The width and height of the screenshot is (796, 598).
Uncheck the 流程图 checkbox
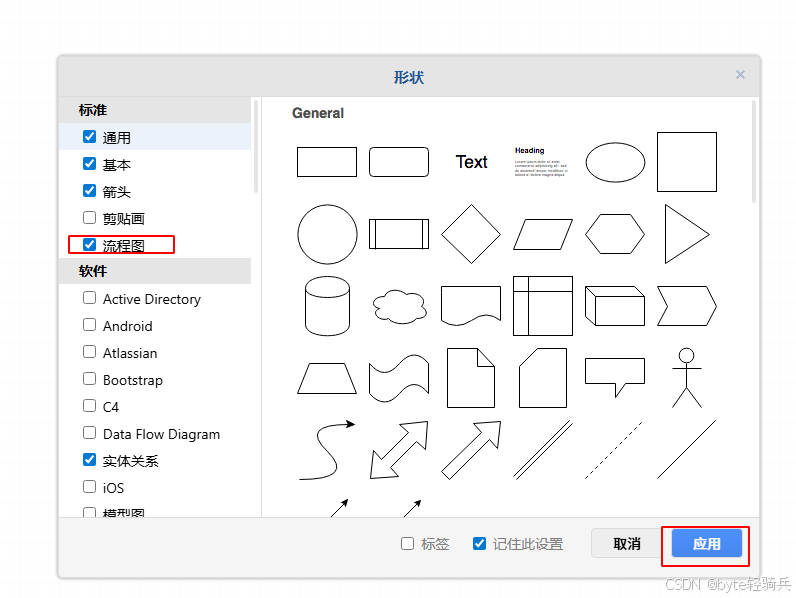90,244
